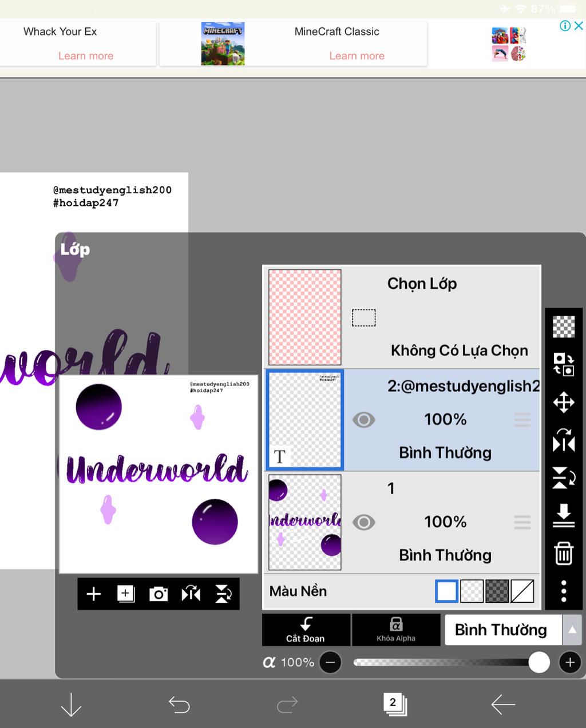Toggle Cắt Đoạn clipping
586x728 pixels.
click(306, 630)
